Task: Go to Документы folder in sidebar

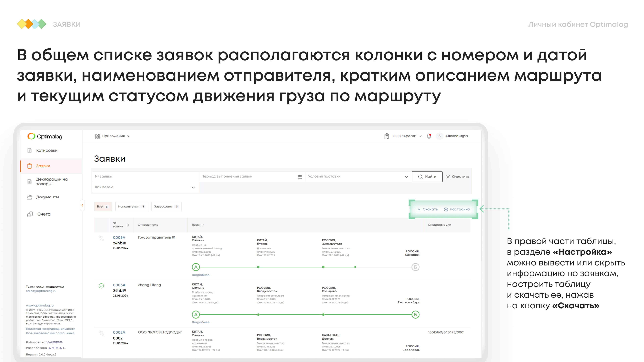Action: pyautogui.click(x=47, y=197)
